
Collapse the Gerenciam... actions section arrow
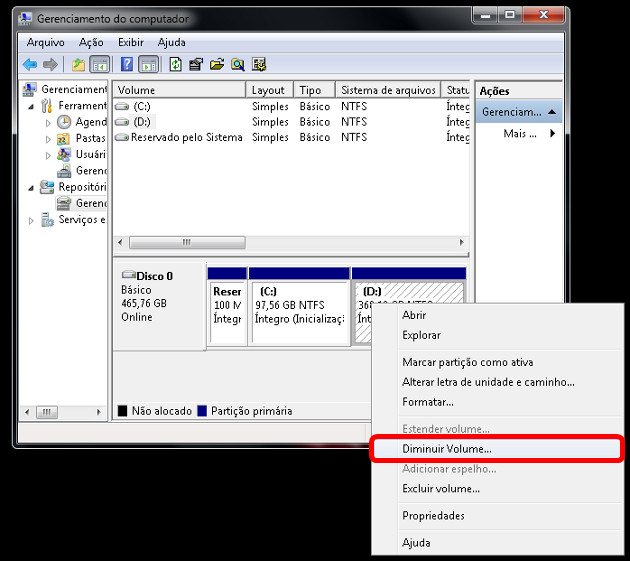[552, 112]
